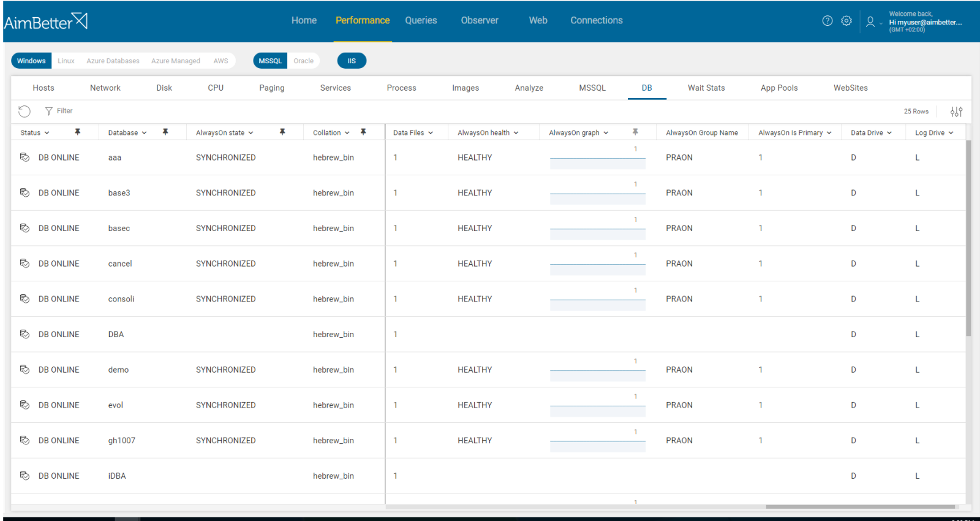Open Log Drive column dropdown
Image resolution: width=980 pixels, height=521 pixels.
[951, 133]
